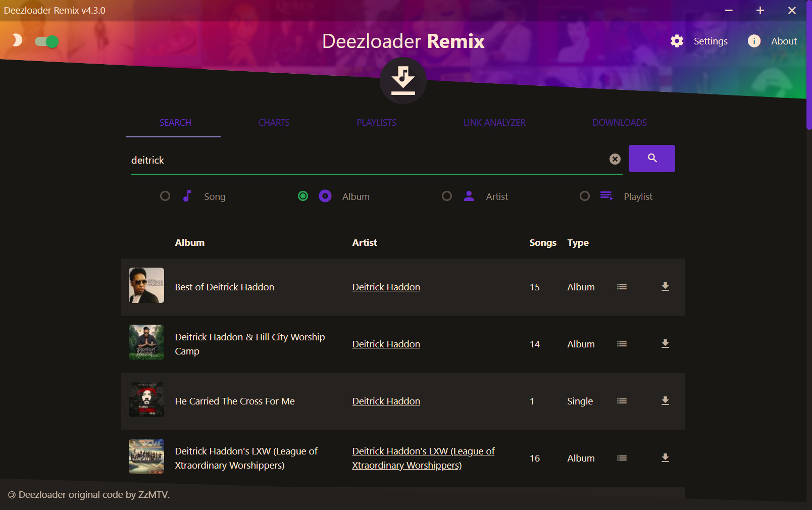Download He Carried The Cross For Me
Image resolution: width=812 pixels, height=510 pixels.
tap(665, 401)
